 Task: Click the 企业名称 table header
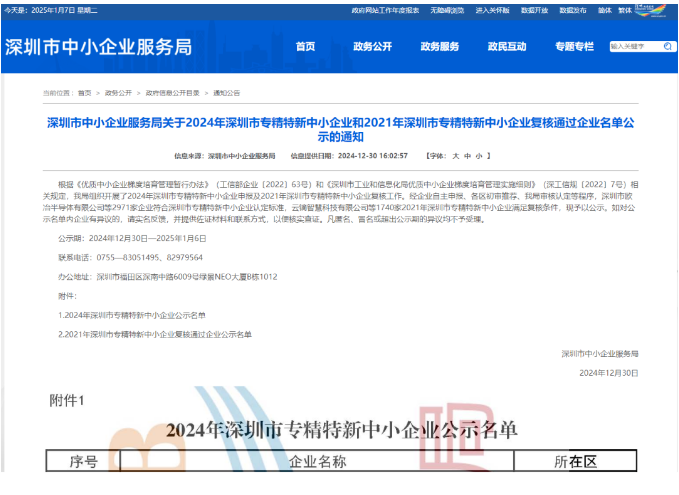(317, 461)
